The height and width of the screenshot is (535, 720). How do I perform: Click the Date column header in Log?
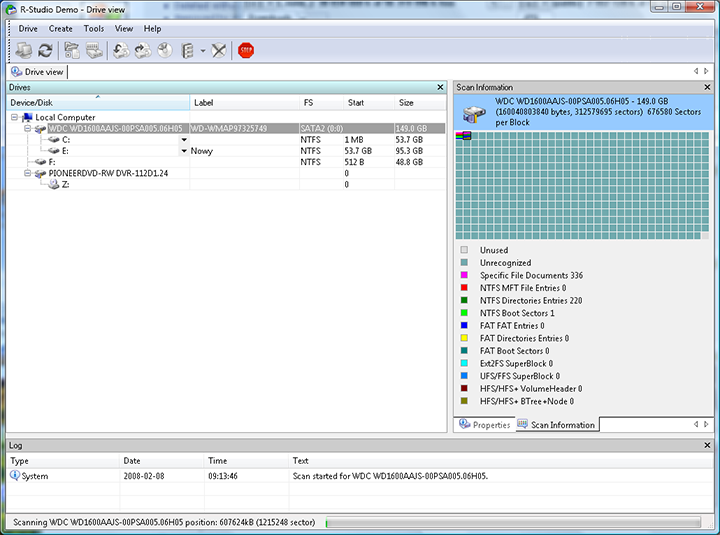[x=162, y=461]
